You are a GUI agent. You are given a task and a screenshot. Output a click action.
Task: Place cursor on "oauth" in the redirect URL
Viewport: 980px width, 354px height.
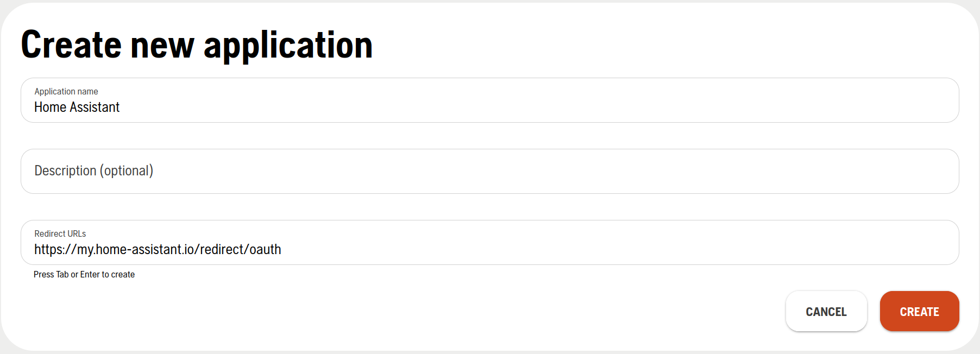265,250
